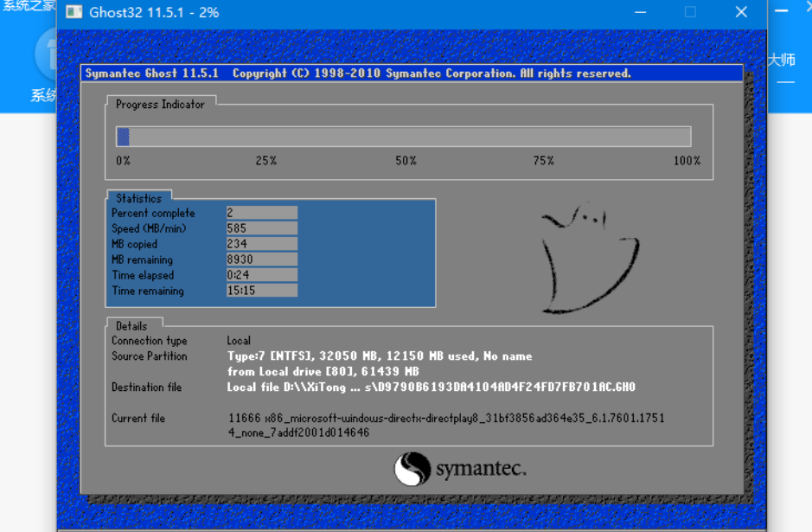Click the 大师 label in background window
Image resolution: width=812 pixels, height=532 pixels.
tap(782, 60)
